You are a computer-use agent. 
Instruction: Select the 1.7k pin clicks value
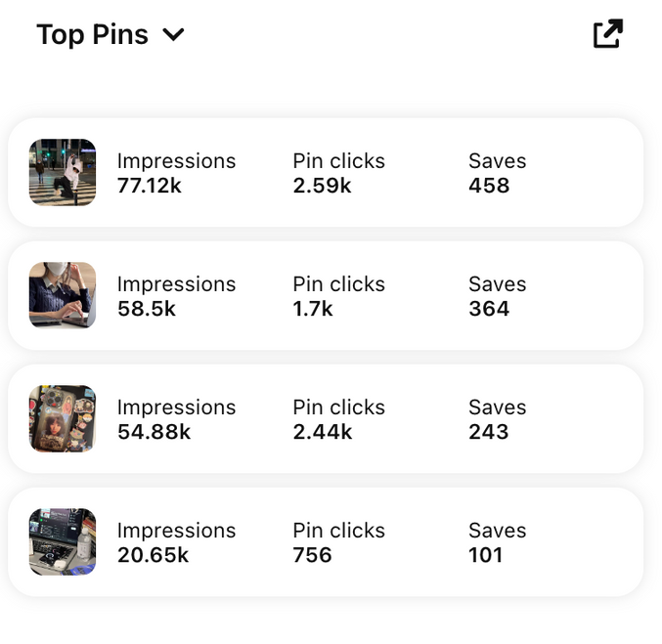(313, 309)
